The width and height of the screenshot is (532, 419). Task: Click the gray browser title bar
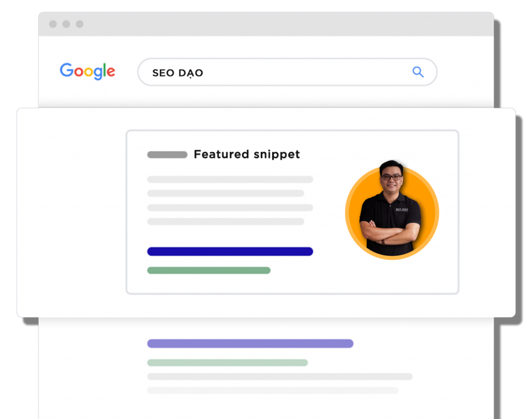pyautogui.click(x=266, y=24)
